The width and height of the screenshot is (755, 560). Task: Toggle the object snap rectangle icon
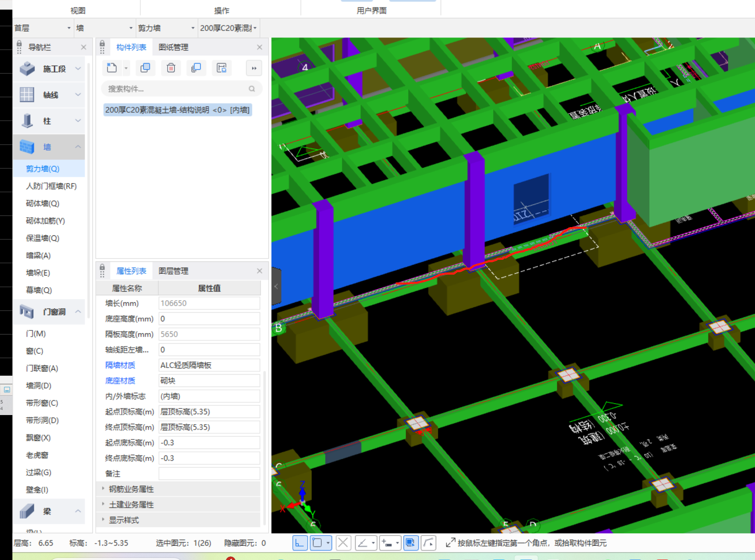317,543
